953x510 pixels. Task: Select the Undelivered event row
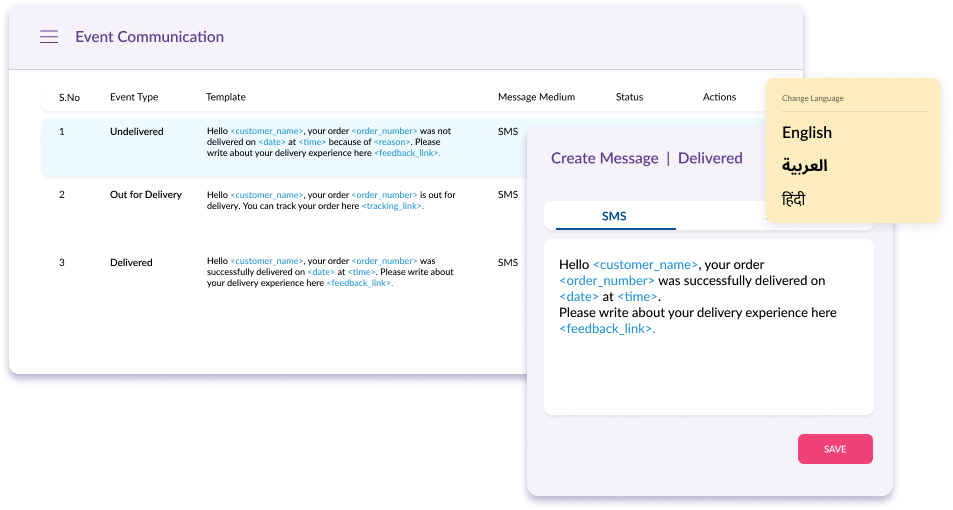tap(136, 132)
